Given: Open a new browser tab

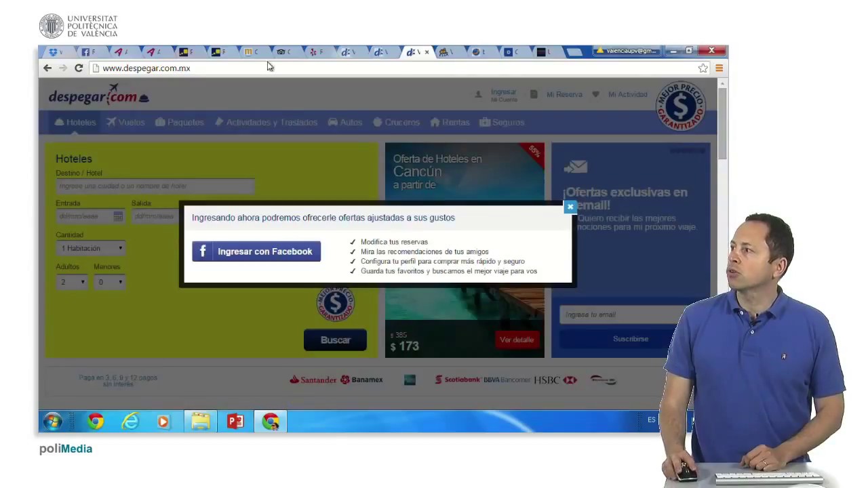Looking at the screenshot, I should coord(574,52).
